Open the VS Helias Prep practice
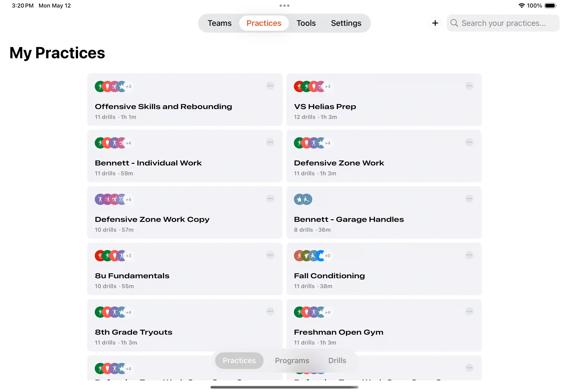Screen dimensions: 569x392 [384, 100]
